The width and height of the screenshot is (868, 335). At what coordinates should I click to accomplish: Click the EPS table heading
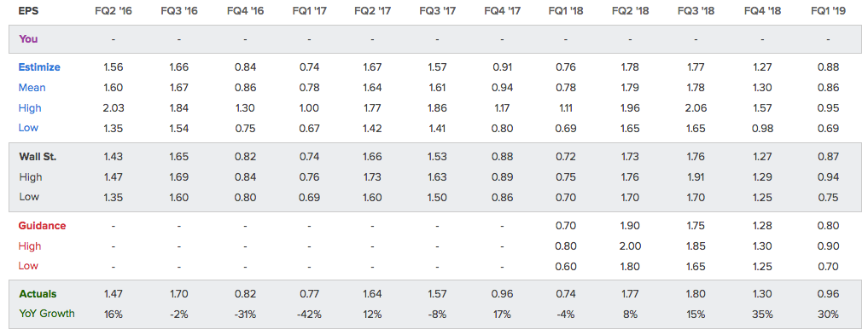tap(27, 10)
